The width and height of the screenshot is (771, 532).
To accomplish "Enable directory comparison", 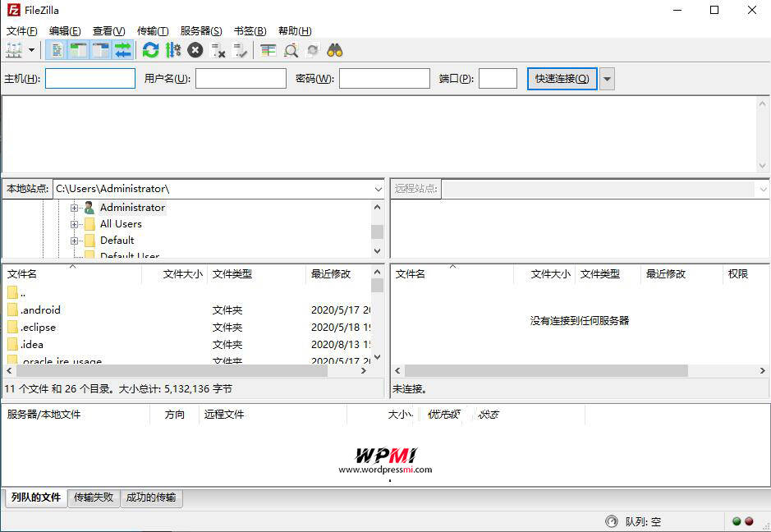I will [x=266, y=49].
